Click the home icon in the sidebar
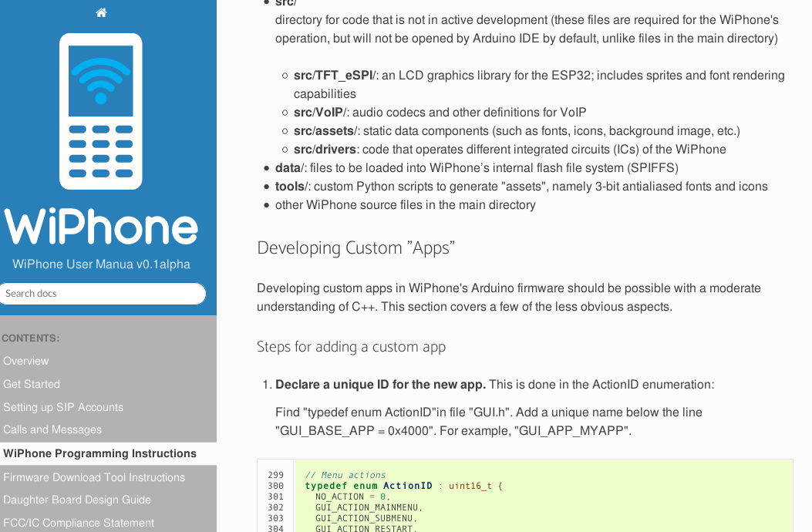This screenshot has width=812, height=532. (101, 12)
